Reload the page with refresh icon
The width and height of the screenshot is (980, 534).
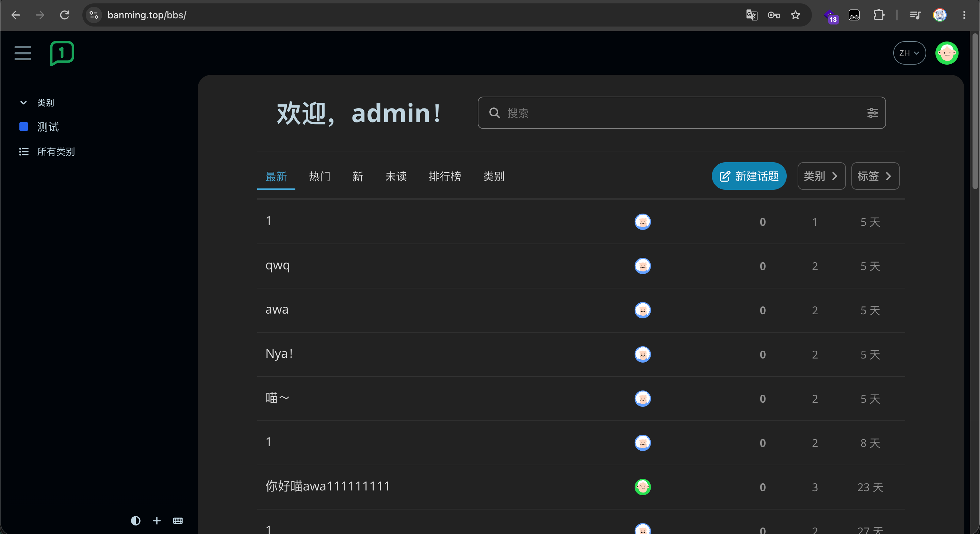pos(65,15)
